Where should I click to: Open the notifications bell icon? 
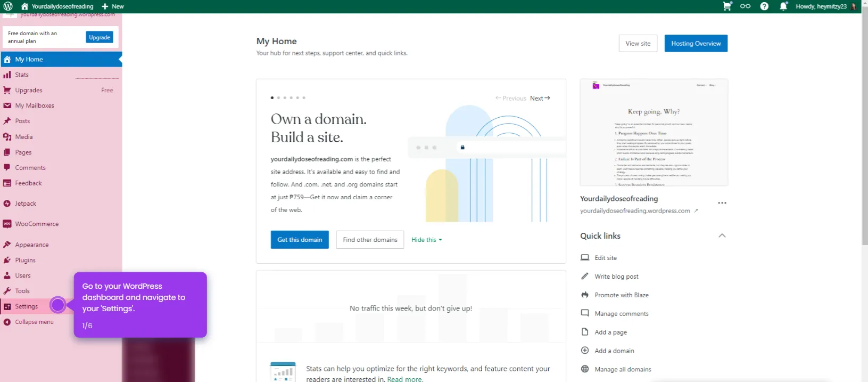[x=783, y=6]
